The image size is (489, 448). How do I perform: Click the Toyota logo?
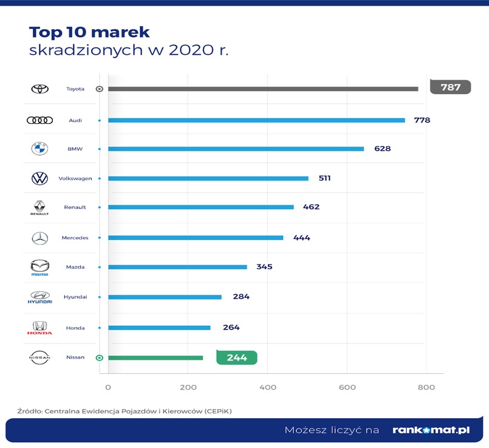pos(39,88)
